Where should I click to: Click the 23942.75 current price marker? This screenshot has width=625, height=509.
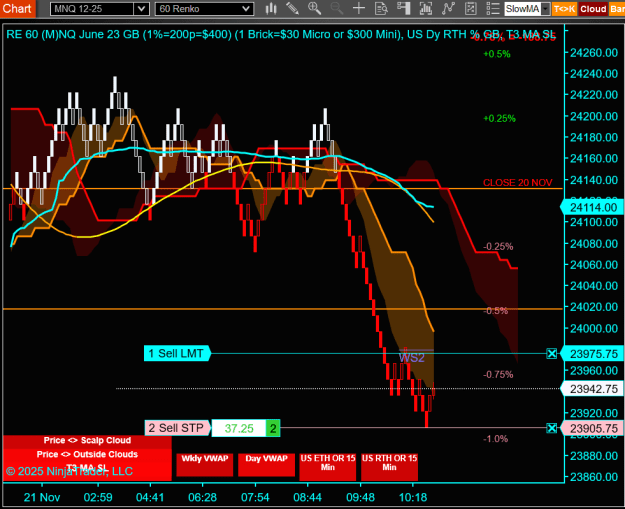point(592,389)
